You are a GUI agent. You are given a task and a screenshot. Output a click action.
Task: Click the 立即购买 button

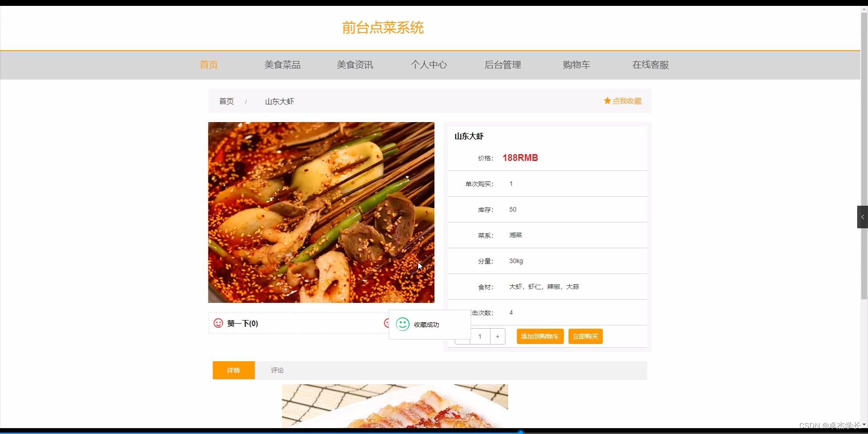point(585,336)
